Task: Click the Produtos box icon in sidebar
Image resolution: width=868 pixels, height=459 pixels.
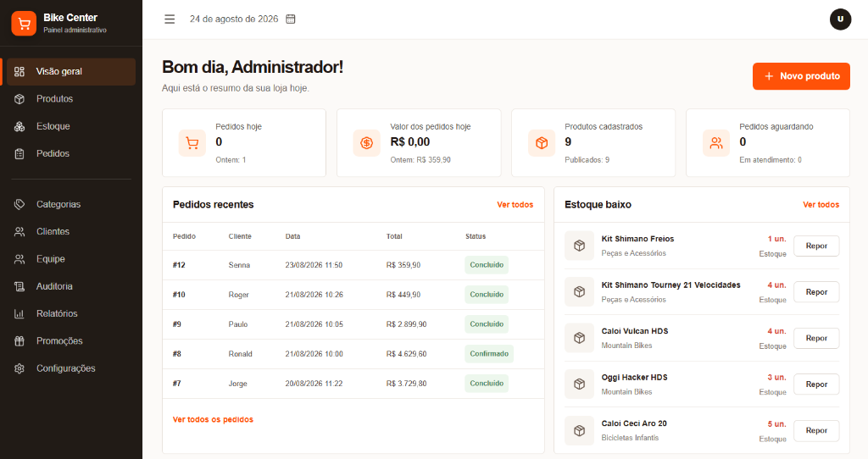Action: 19,99
